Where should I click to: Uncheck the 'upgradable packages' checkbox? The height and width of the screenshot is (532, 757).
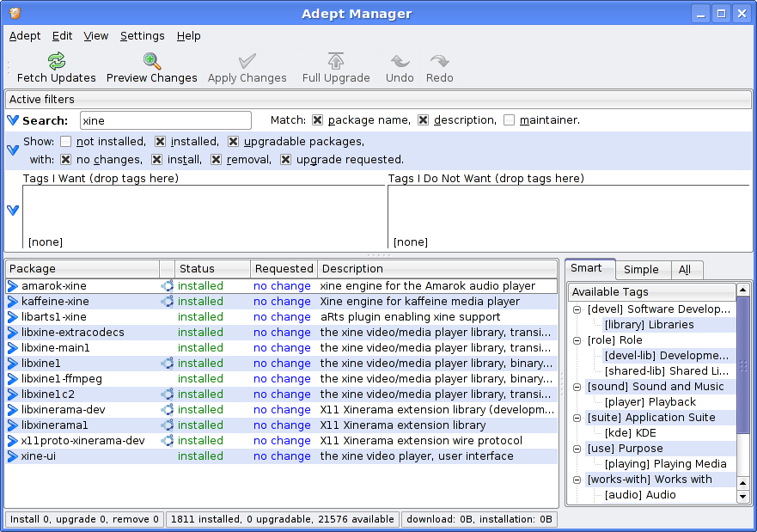[234, 142]
